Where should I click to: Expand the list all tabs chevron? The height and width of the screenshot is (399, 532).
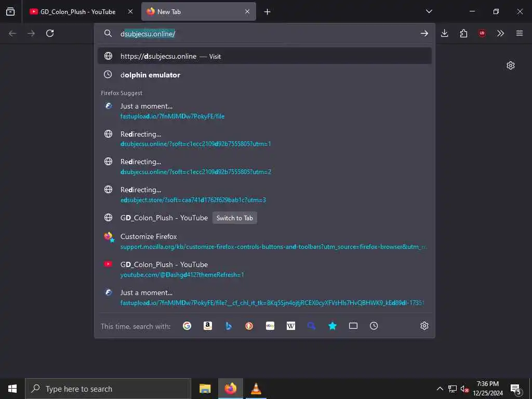429,11
